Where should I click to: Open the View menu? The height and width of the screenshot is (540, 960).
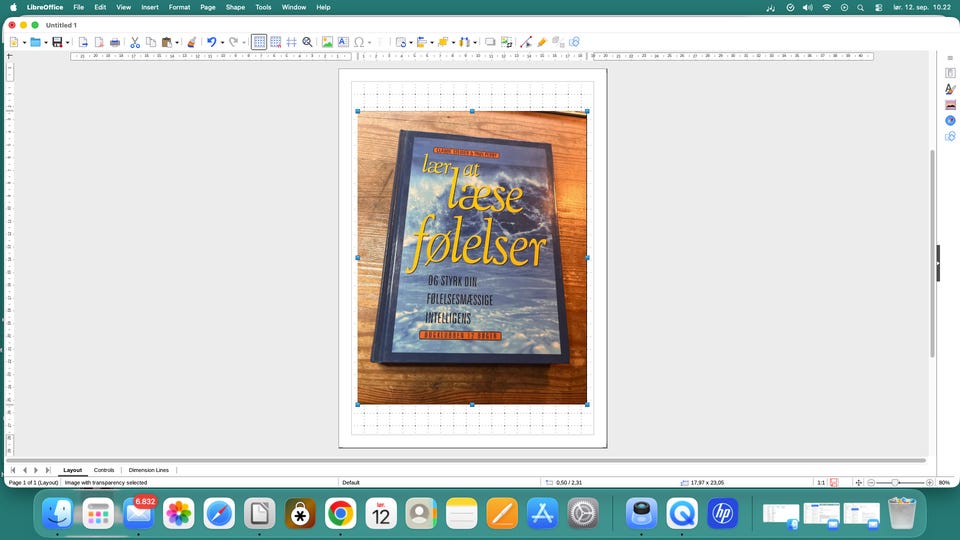click(124, 7)
